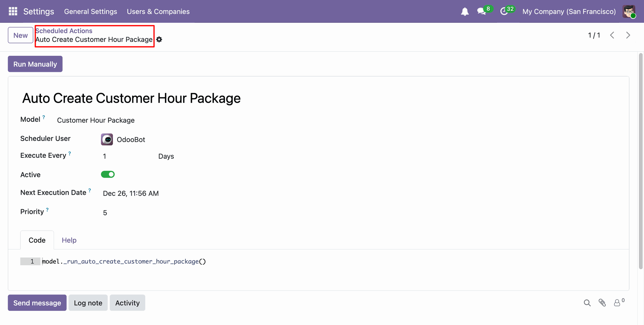
Task: Click the paperclip attachments icon
Action: (602, 303)
